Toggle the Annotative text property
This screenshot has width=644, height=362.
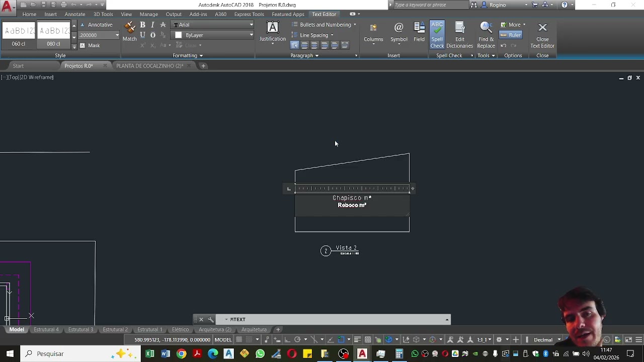(96, 25)
